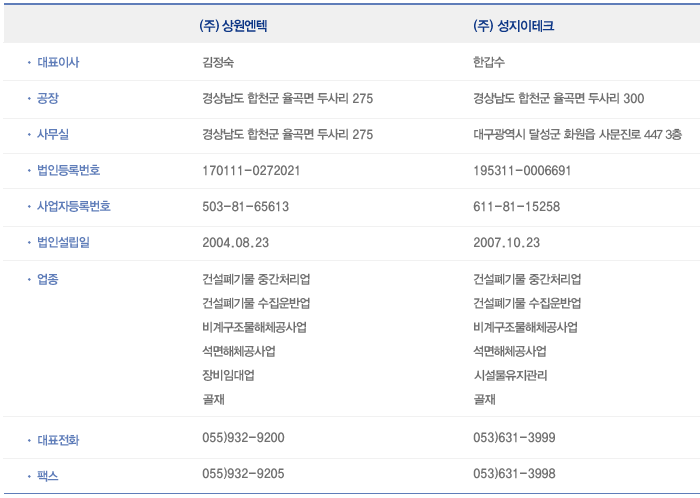The image size is (700, 498).
Task: Select the 사업자등록번호 row label
Action: tap(74, 207)
